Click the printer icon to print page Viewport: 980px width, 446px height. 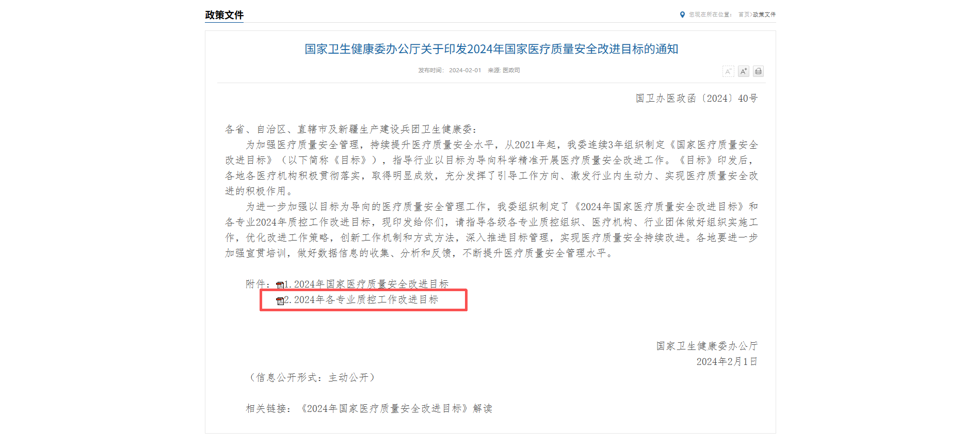point(758,71)
